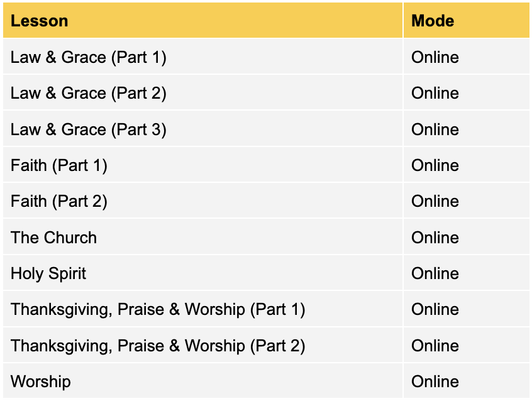Click Thanksgiving, Praise & Worship (Part 1) cell
This screenshot has height=401, width=532.
coord(158,309)
